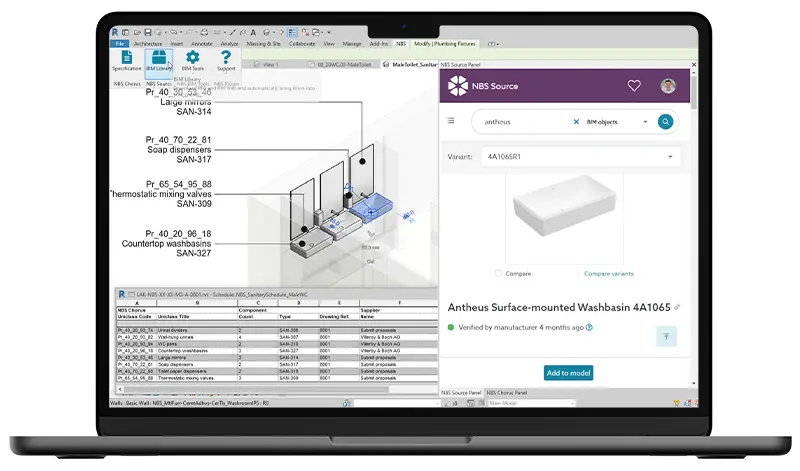The width and height of the screenshot is (800, 471).
Task: Click the 'Wall-hung urinals' schedule row
Action: click(277, 337)
